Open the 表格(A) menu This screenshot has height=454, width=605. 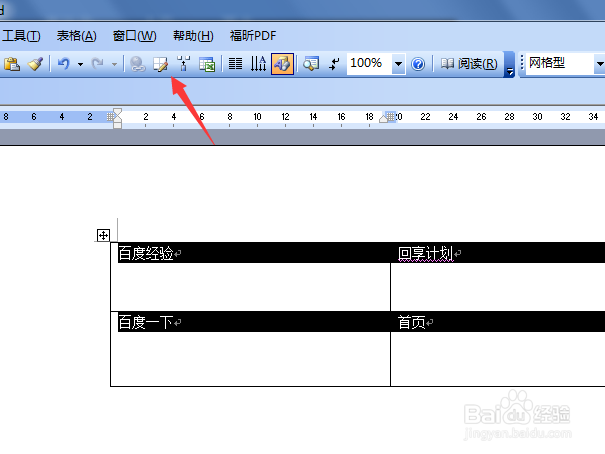pos(76,36)
